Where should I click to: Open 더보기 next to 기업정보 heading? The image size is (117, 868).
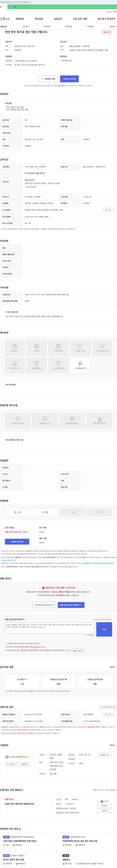coord(113,745)
